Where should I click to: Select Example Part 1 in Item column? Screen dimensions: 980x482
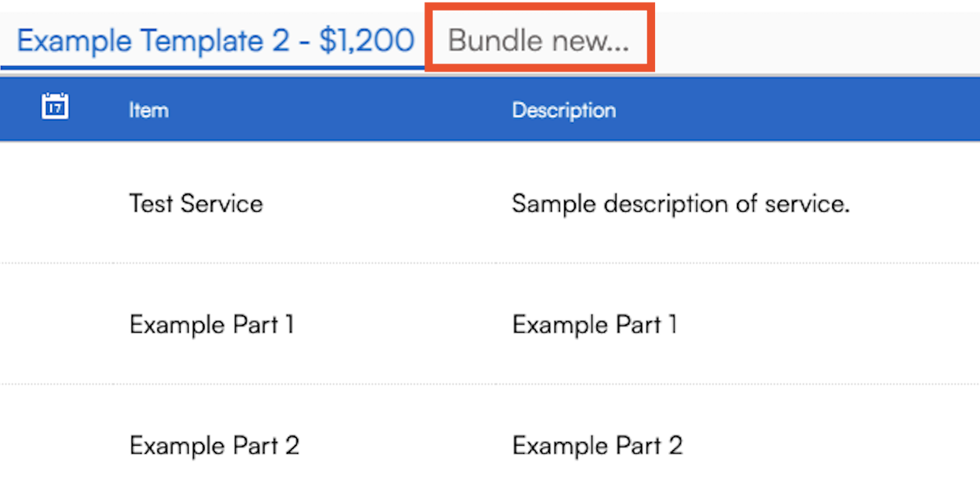[x=211, y=325]
